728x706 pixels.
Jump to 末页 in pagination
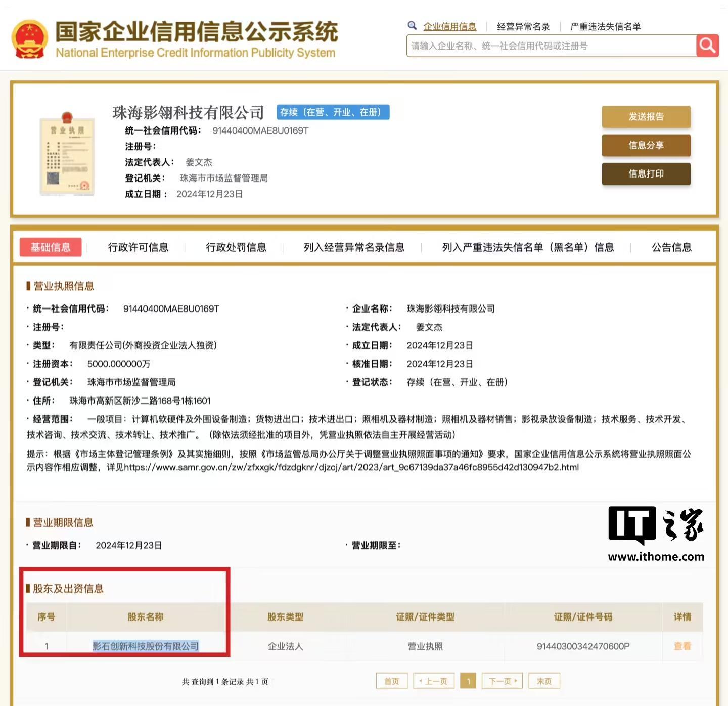click(x=544, y=681)
